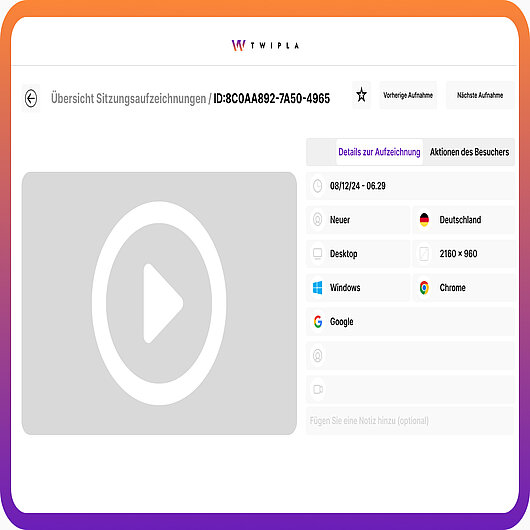Mark recording with star favorite icon

click(361, 95)
